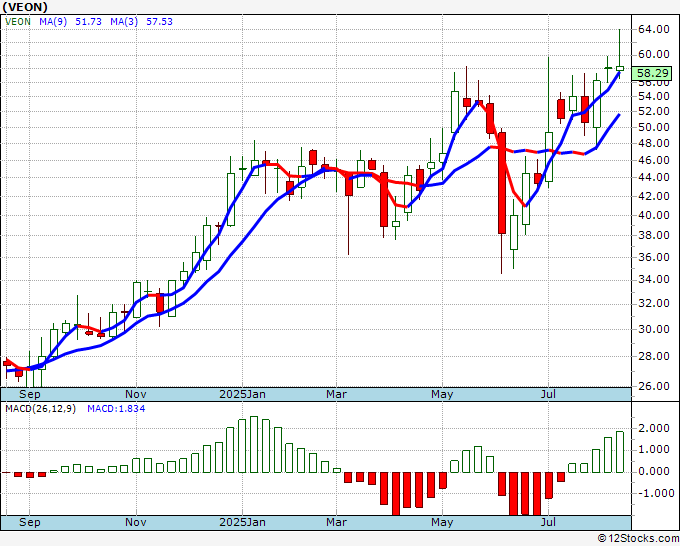This screenshot has width=680, height=546.
Task: Click the 60.00 price axis label
Action: tap(654, 55)
